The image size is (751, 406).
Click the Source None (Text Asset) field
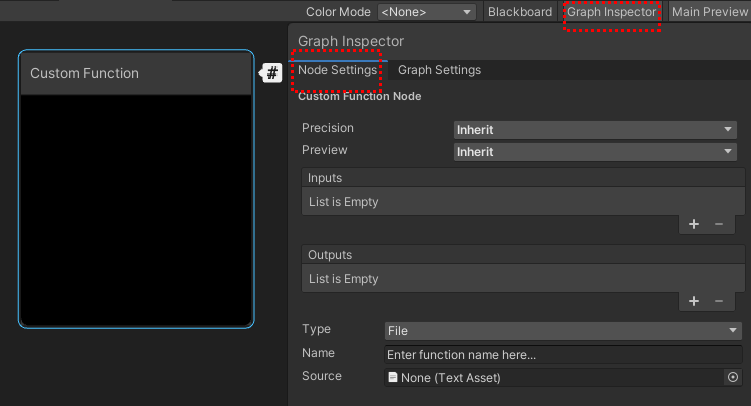(556, 377)
